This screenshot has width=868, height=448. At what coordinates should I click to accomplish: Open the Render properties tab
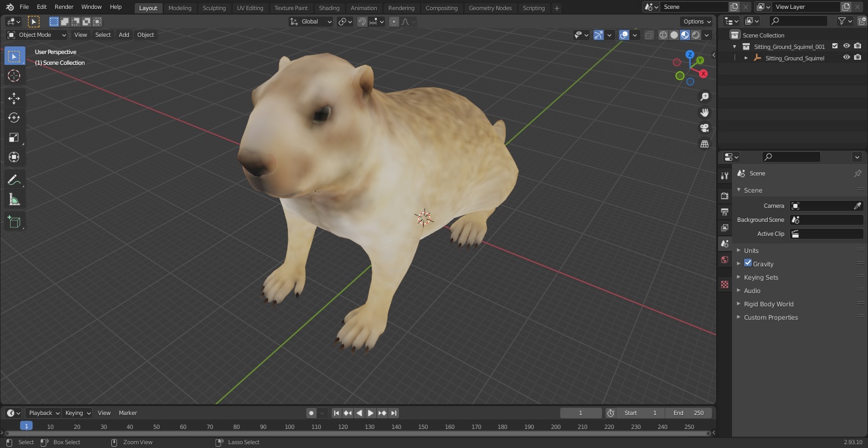724,196
